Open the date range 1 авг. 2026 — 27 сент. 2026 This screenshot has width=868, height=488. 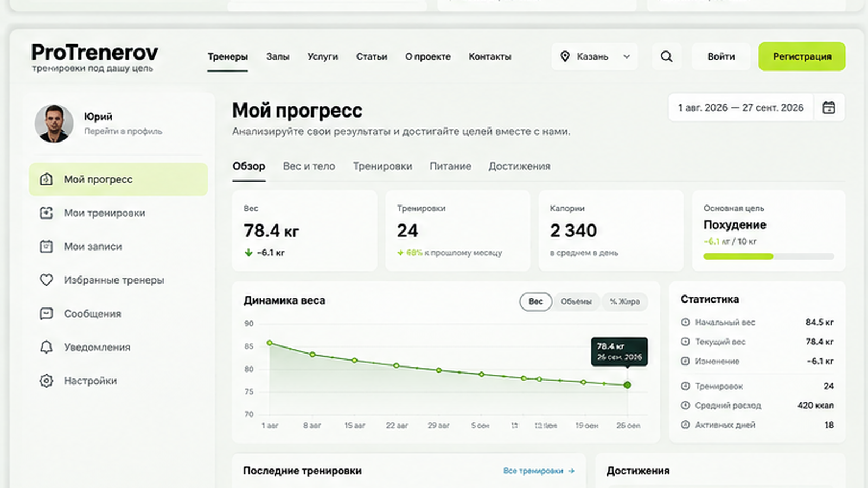pos(741,107)
